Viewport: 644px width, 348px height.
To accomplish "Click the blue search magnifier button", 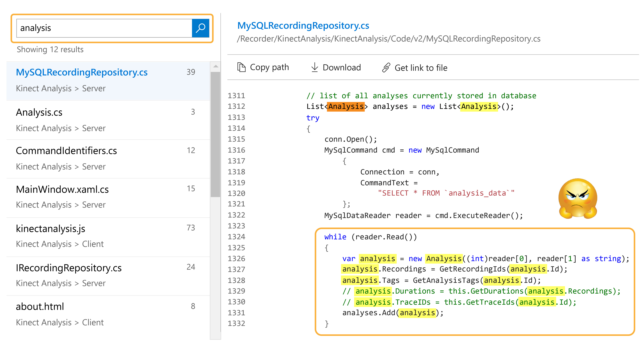I will point(200,28).
